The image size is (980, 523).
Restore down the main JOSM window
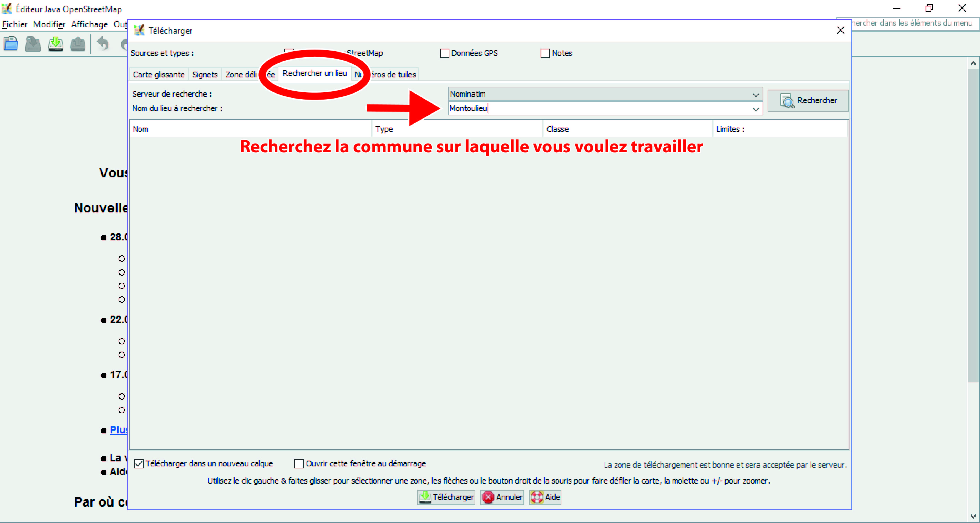pos(929,8)
